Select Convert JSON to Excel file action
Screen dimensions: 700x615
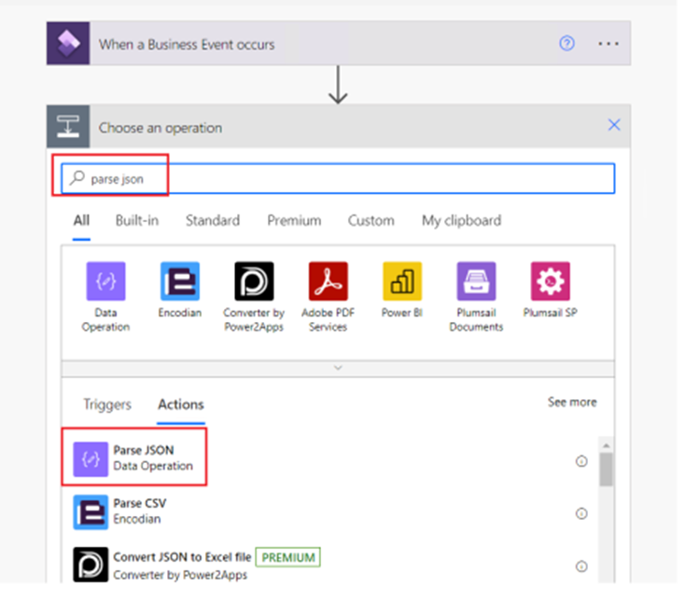pyautogui.click(x=329, y=565)
